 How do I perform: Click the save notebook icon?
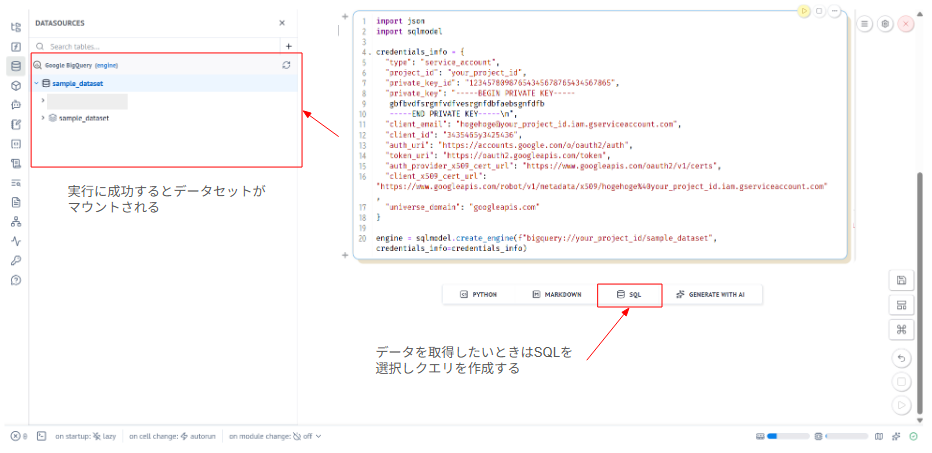pos(902,280)
